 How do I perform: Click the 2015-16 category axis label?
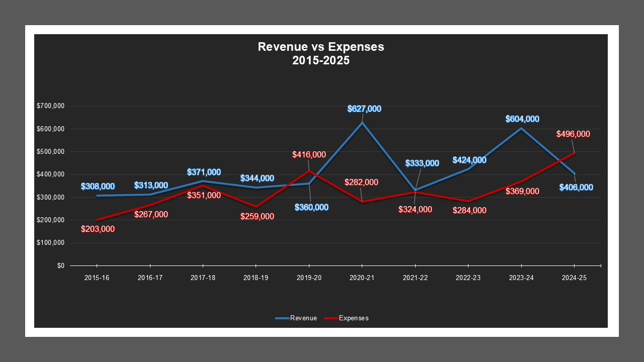pos(97,278)
